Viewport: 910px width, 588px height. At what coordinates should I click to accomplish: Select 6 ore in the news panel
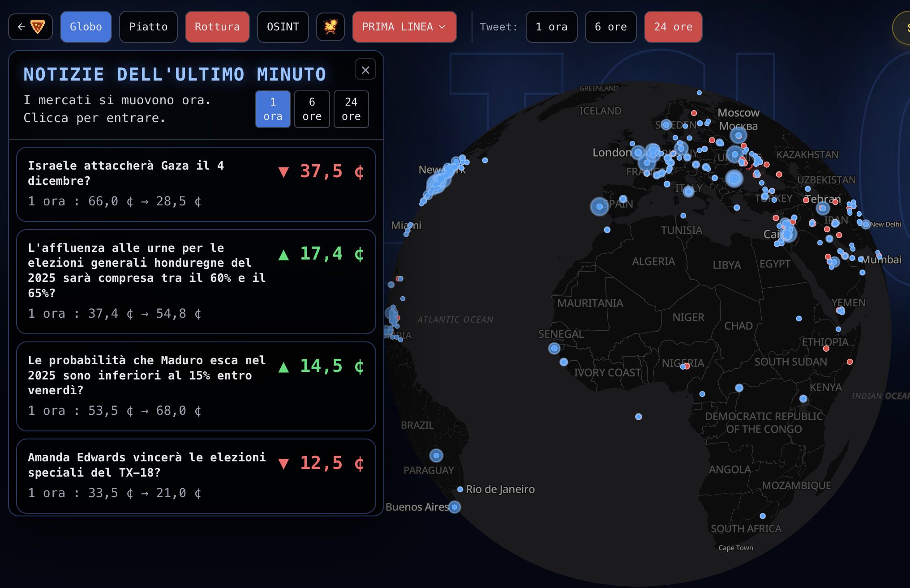point(312,109)
